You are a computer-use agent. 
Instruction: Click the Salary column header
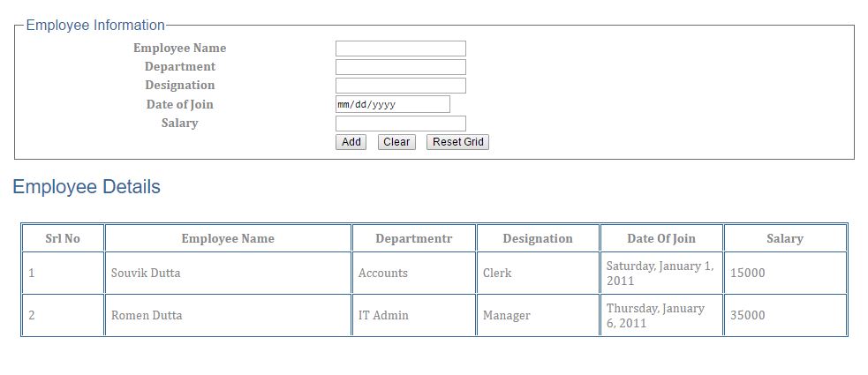(785, 238)
